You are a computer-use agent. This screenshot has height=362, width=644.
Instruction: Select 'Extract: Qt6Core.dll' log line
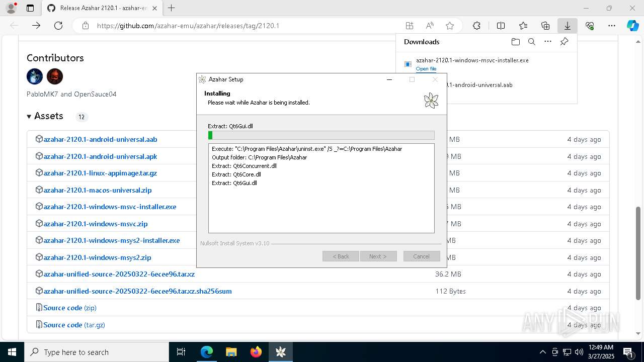tap(236, 174)
